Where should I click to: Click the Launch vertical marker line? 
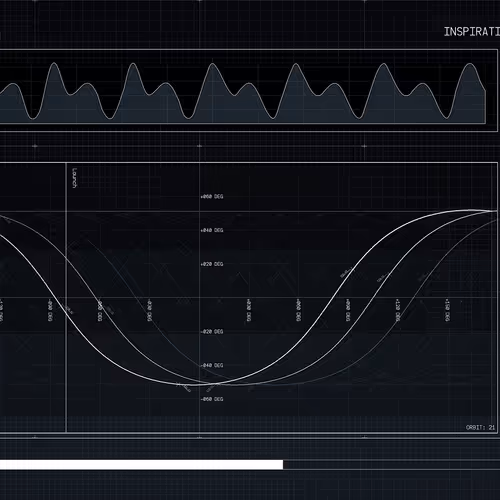click(66, 298)
